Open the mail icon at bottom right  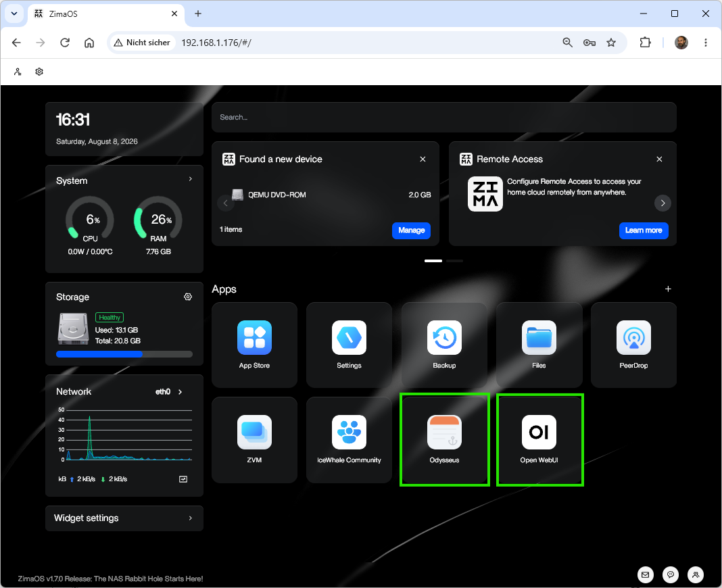645,574
